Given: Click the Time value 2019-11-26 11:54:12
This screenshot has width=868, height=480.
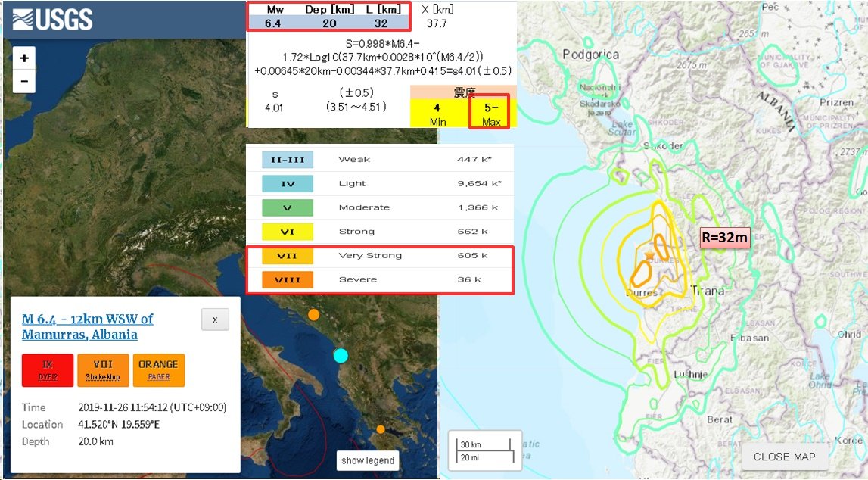Looking at the screenshot, I should pos(152,407).
